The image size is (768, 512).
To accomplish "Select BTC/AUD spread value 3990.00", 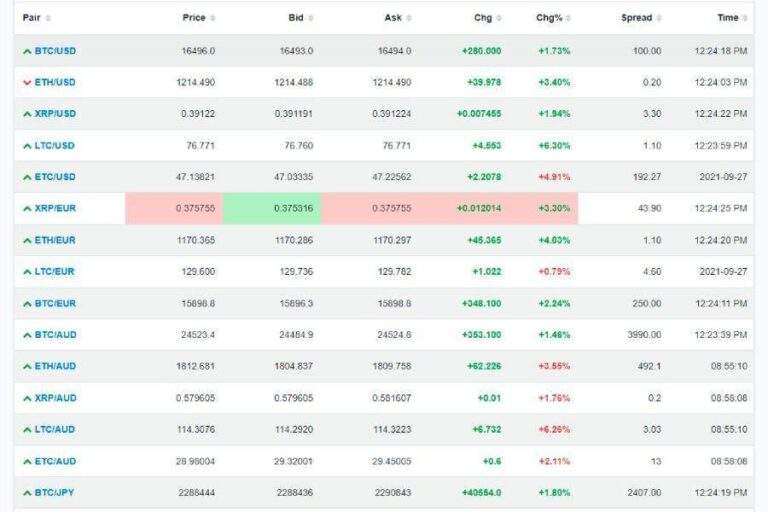I will [644, 335].
